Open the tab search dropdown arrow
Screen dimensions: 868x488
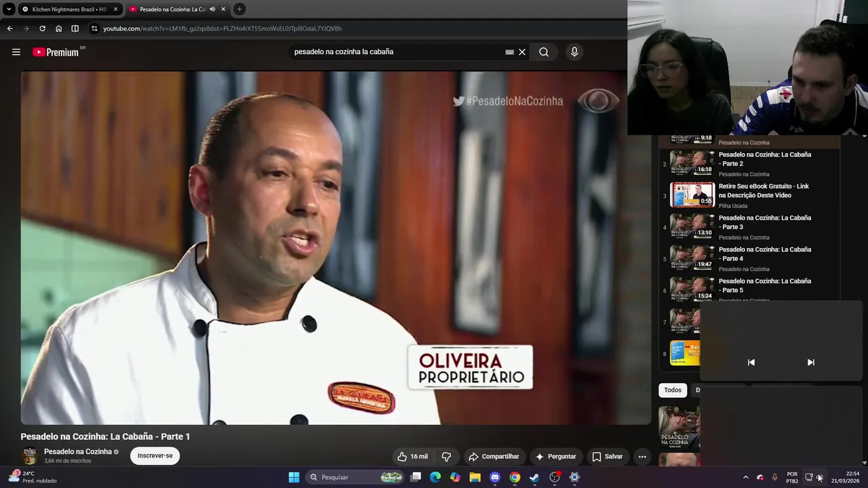[x=9, y=9]
